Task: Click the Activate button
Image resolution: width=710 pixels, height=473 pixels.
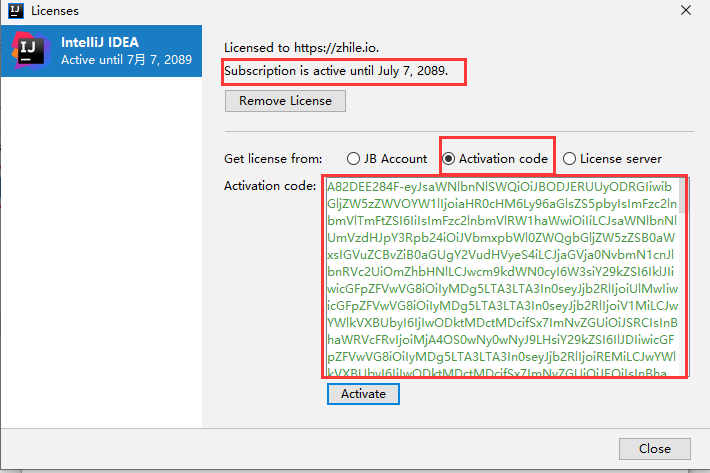Action: click(363, 394)
